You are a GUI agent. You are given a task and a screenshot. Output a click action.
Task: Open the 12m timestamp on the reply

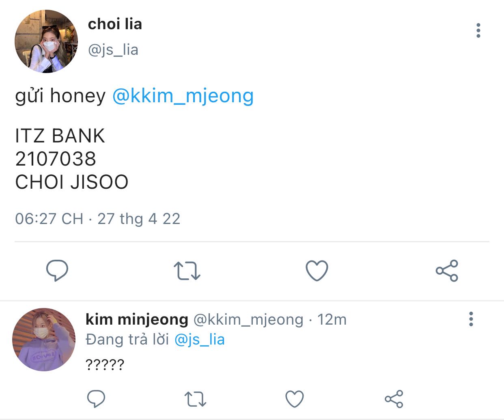click(x=332, y=320)
